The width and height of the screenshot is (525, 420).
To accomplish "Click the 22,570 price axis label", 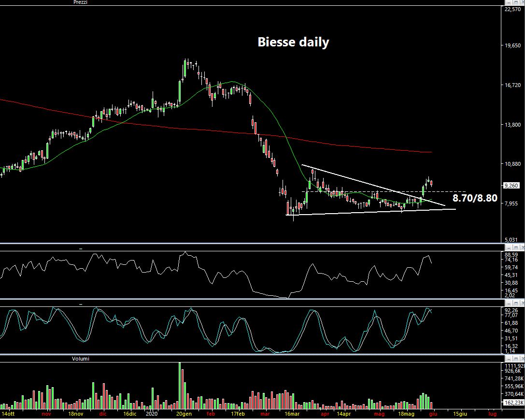I will click(x=513, y=9).
